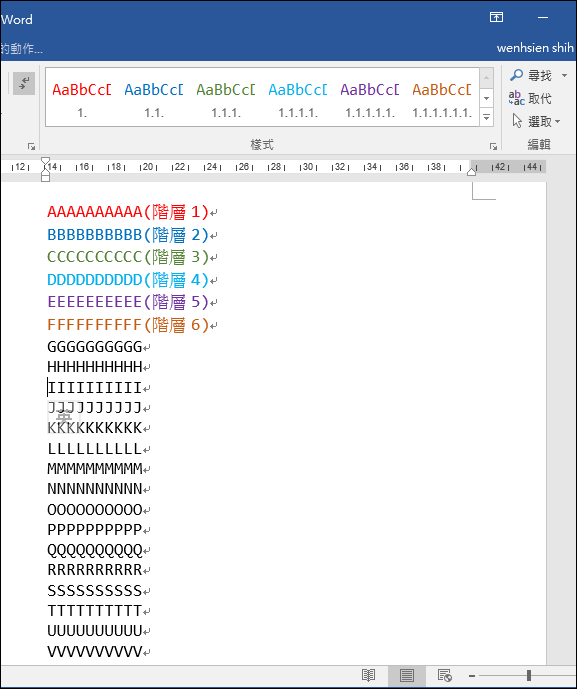The width and height of the screenshot is (577, 689).
Task: Click the line TTTTTTTTTT
Action: [x=95, y=611]
